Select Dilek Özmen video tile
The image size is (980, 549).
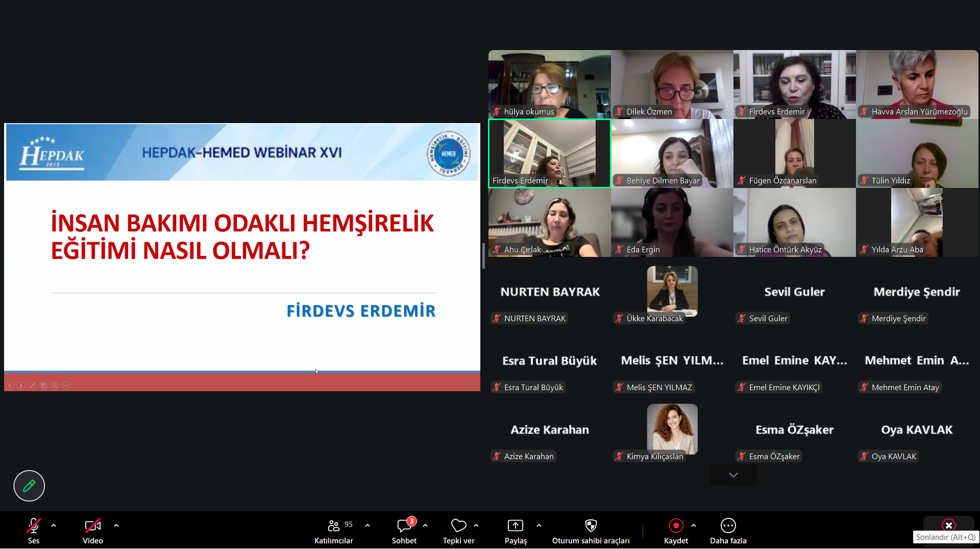click(672, 84)
